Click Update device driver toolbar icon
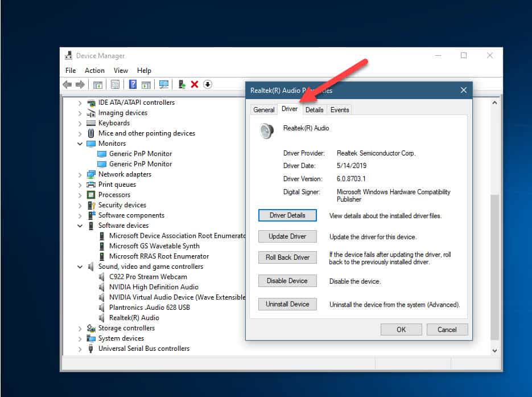This screenshot has height=397, width=532. coord(182,84)
